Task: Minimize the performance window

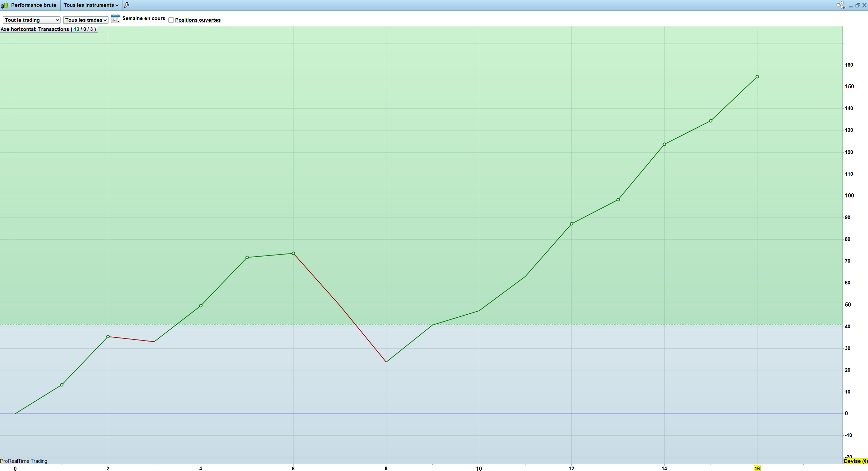Action: [851, 6]
